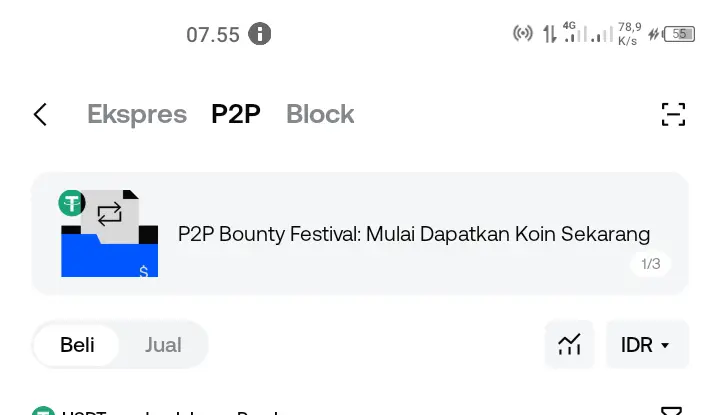Switch to the Jual option
719x415 pixels.
click(163, 345)
